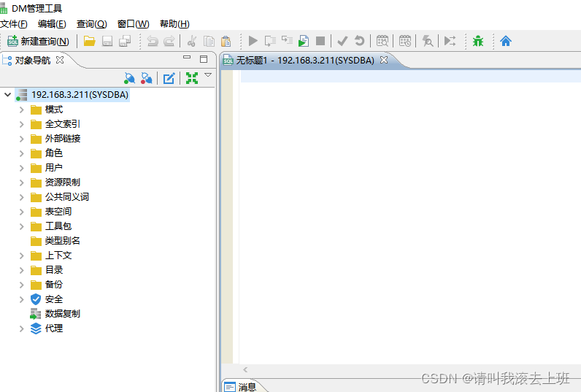Open the 窗口(W) menu
The image size is (581, 392).
click(x=133, y=24)
